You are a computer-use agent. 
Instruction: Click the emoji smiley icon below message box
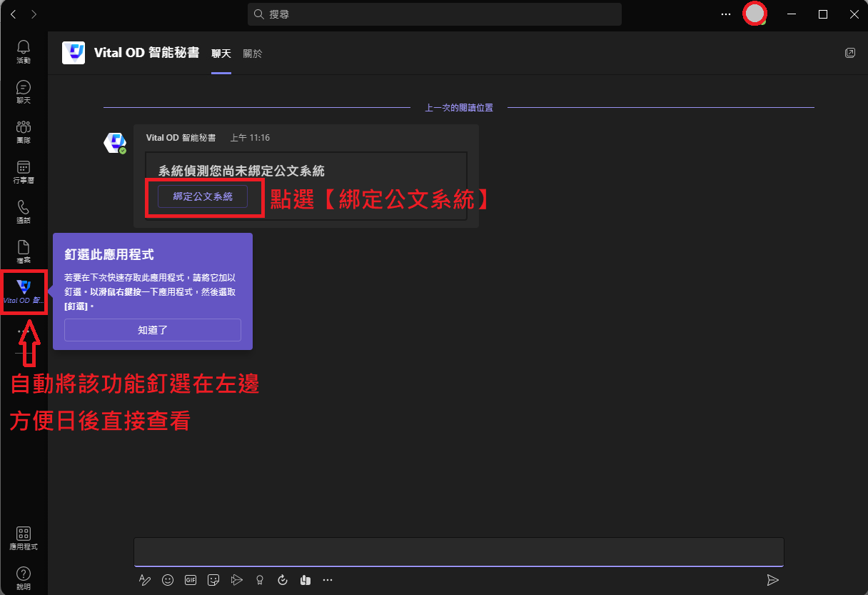pyautogui.click(x=168, y=580)
